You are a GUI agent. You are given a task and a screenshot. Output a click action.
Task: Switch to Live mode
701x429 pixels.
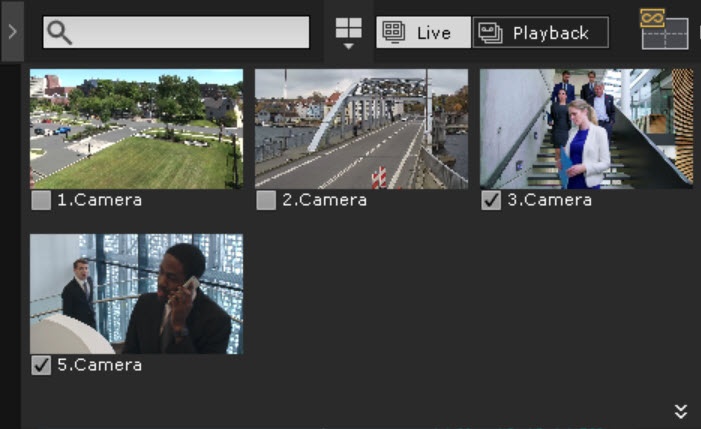(423, 33)
